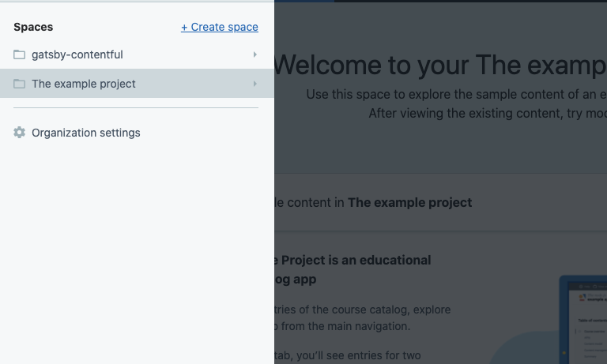Click 'After viewing the existing content' text
The image size is (607, 364).
coord(488,113)
